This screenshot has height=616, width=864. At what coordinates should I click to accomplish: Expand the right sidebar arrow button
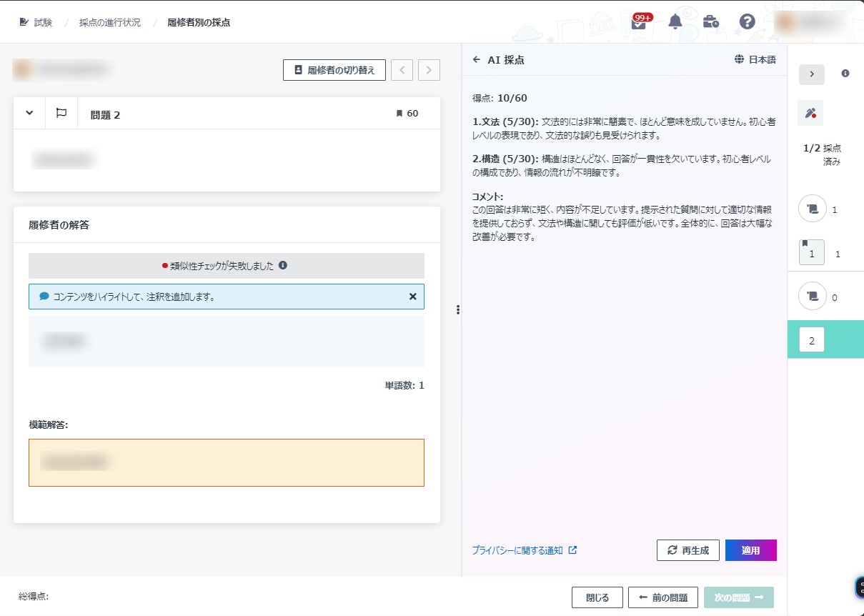tap(811, 74)
